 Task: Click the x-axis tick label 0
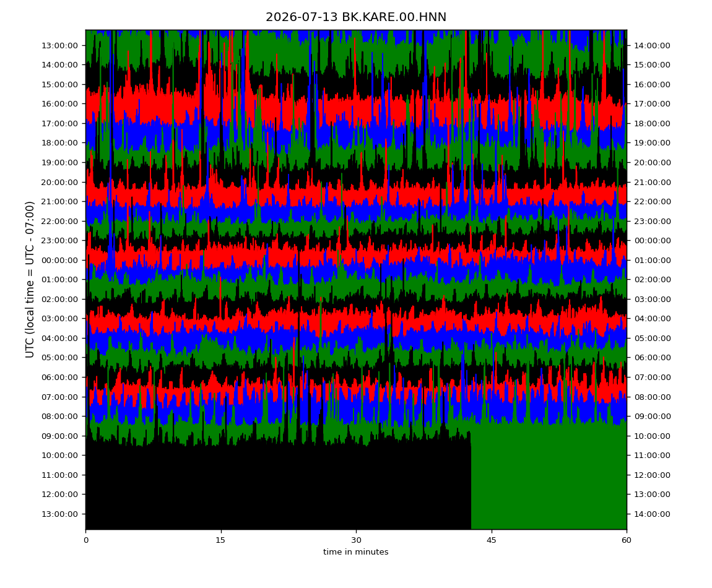86,540
